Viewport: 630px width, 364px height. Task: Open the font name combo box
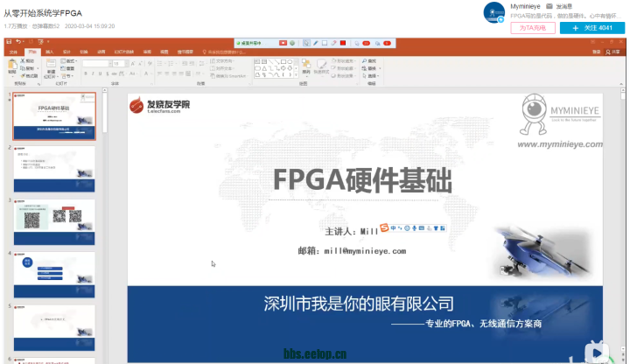[x=97, y=64]
